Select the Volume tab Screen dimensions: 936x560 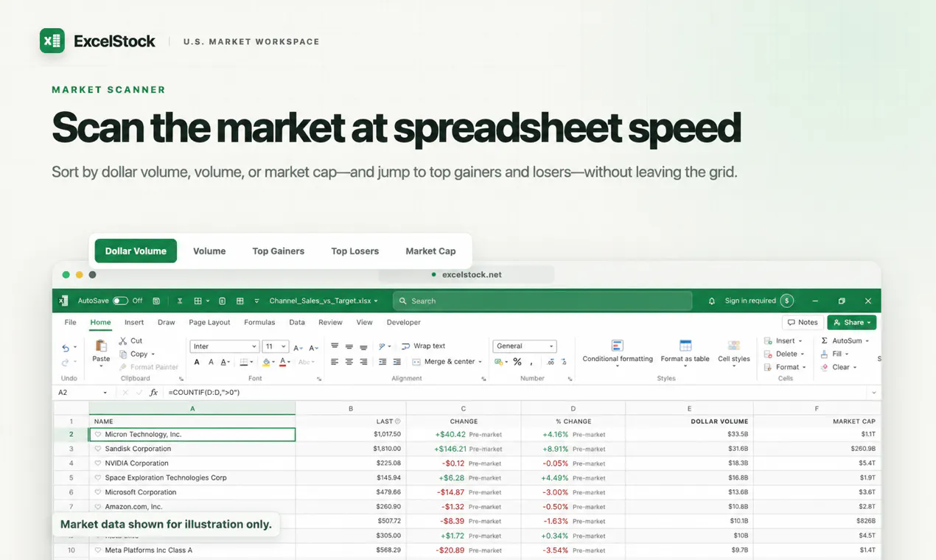[x=209, y=251]
